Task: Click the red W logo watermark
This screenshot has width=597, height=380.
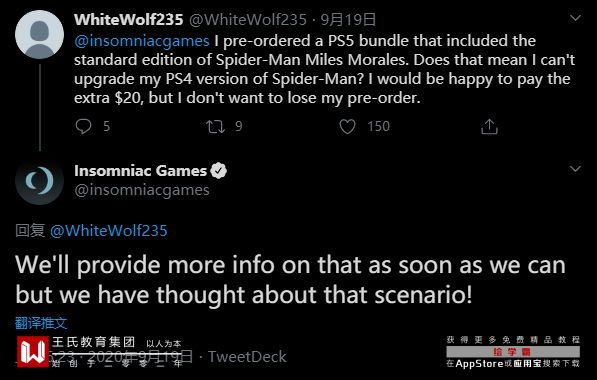Action: [33, 351]
